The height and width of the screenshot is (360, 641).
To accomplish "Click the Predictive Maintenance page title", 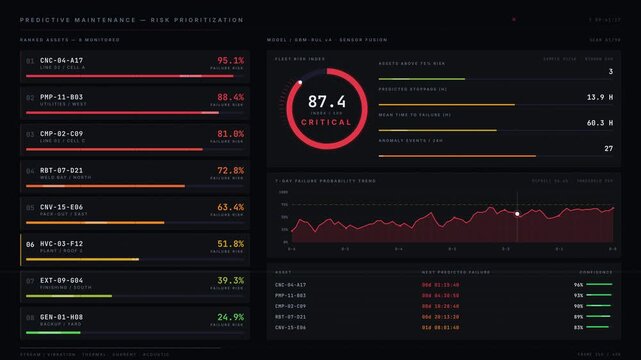I will tap(132, 20).
